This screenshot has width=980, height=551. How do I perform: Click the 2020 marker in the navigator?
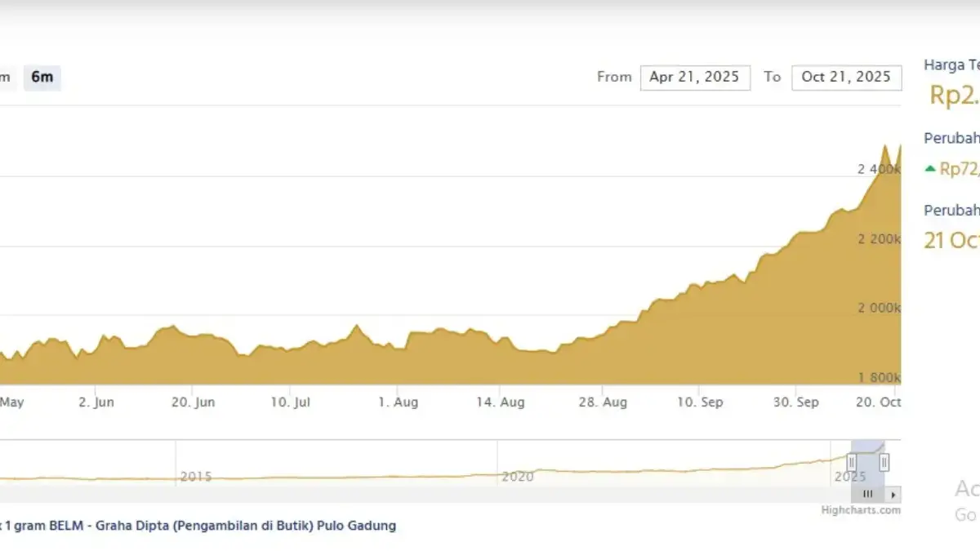(518, 476)
